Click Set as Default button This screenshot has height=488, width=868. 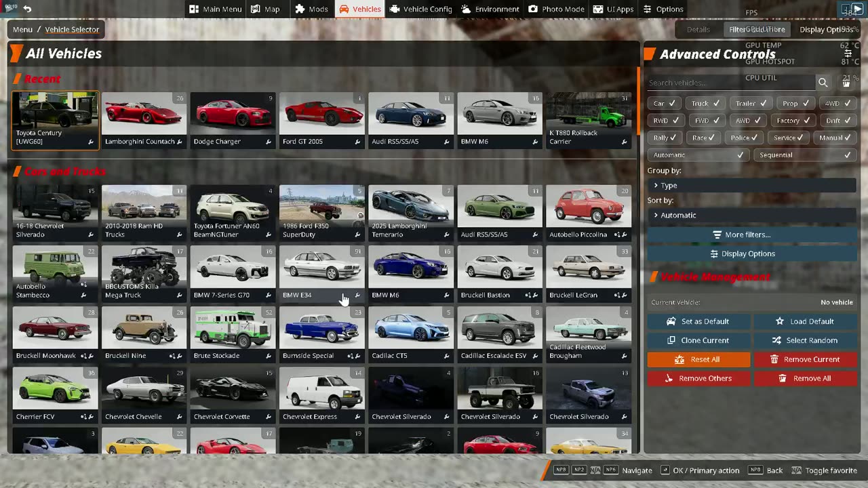pos(698,321)
